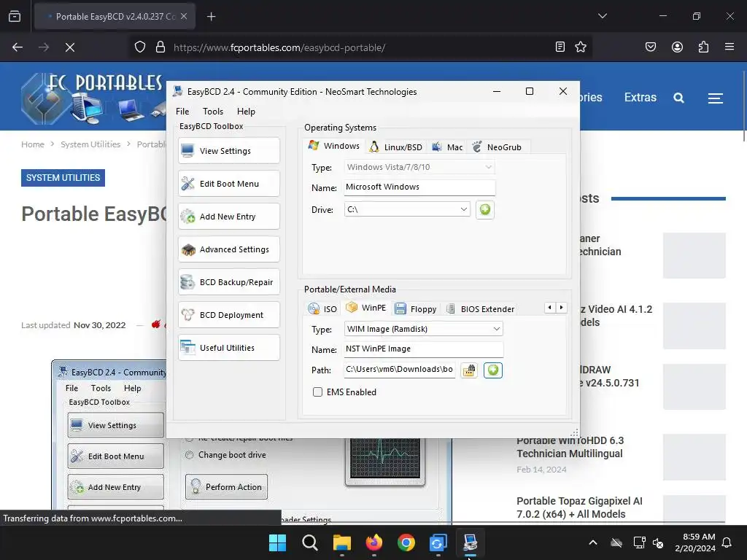Click the Firefox back arrow
Image resolution: width=747 pixels, height=560 pixels.
tap(18, 47)
